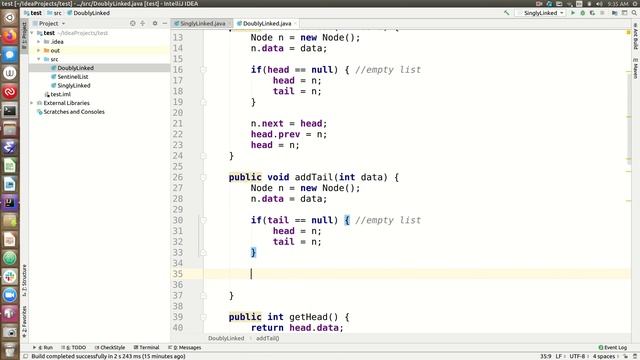The width and height of the screenshot is (640, 360).
Task: Click the locate/scroll from source target icon
Action: point(133,23)
